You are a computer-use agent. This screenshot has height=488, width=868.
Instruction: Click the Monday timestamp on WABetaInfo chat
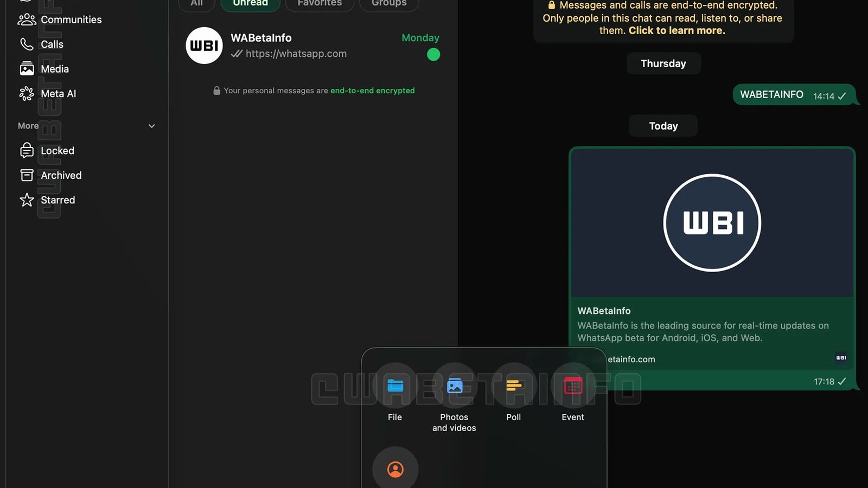point(420,37)
